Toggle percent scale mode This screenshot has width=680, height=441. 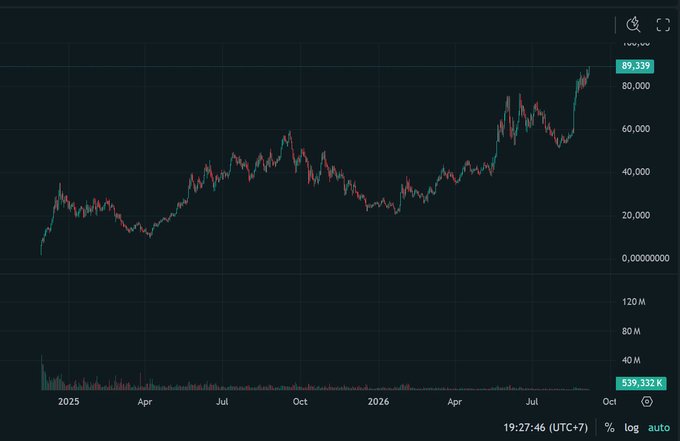(609, 428)
